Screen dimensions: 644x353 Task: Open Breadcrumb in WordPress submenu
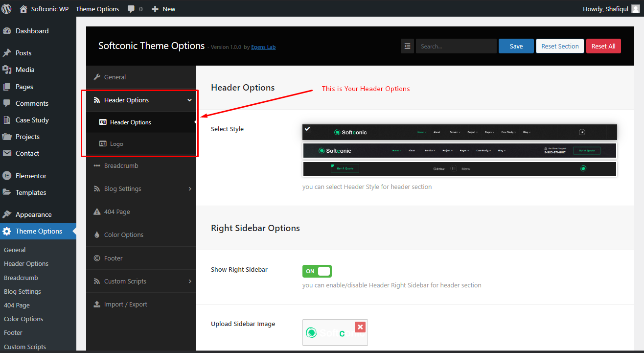tap(21, 278)
